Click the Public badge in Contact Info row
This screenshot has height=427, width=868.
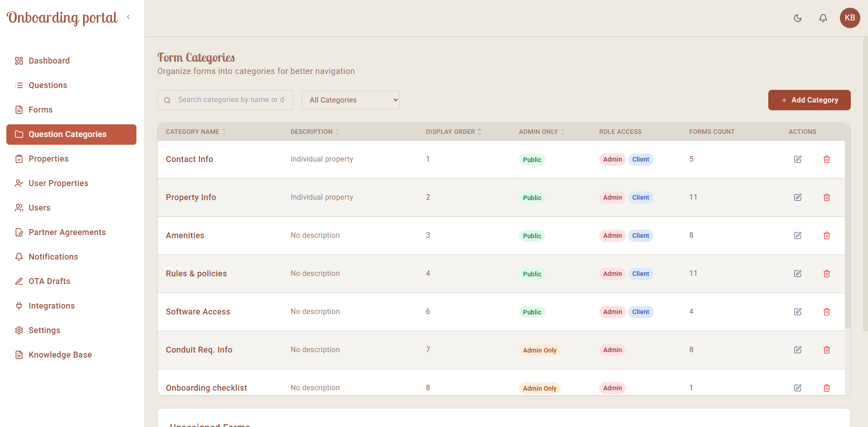click(532, 160)
